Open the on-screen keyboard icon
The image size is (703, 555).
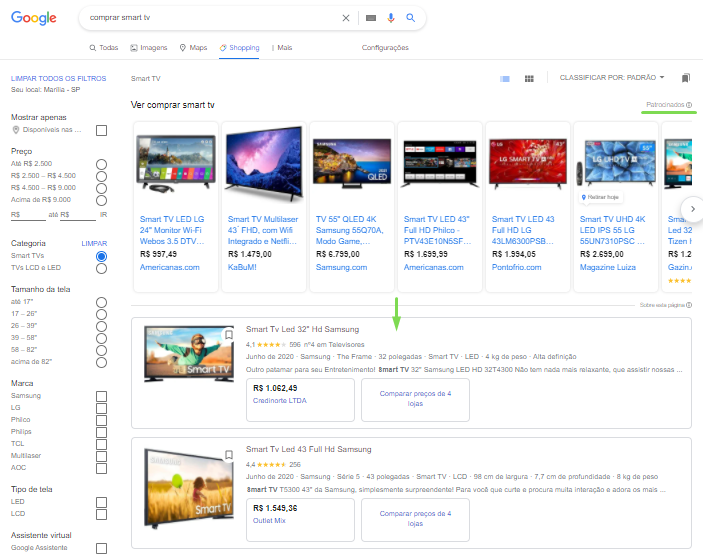click(x=371, y=18)
